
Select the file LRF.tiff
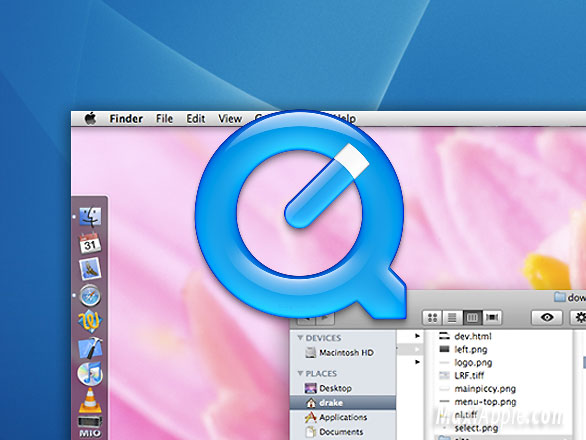point(469,375)
